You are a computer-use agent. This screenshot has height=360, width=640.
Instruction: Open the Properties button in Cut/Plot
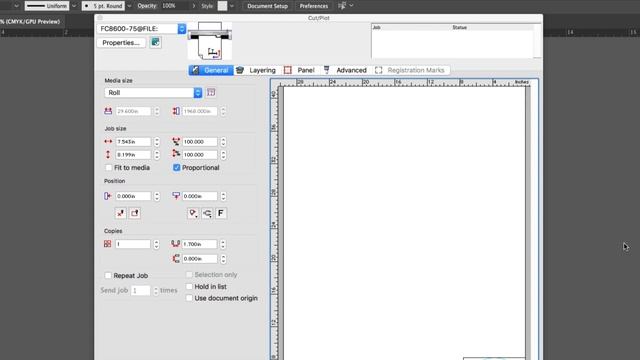pyautogui.click(x=121, y=42)
